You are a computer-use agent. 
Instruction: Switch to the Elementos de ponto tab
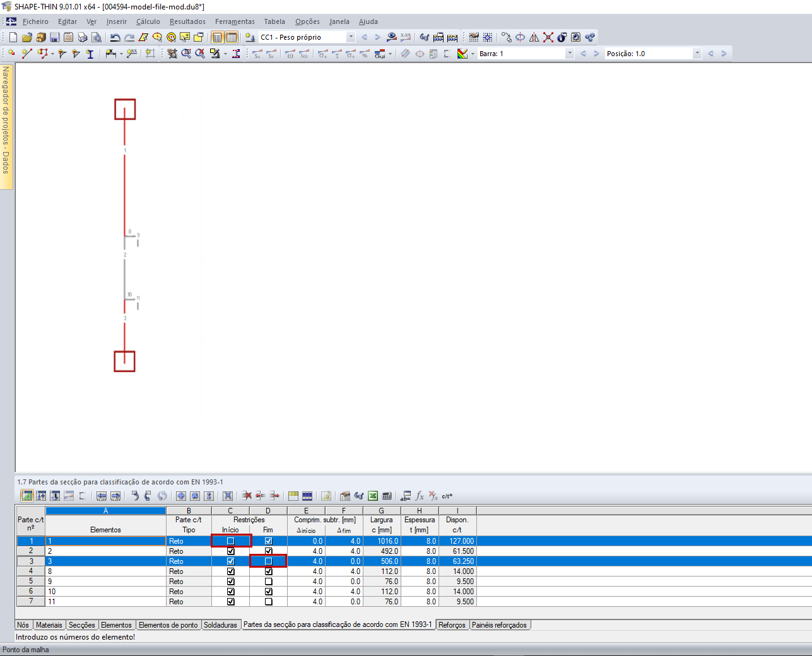pyautogui.click(x=168, y=625)
